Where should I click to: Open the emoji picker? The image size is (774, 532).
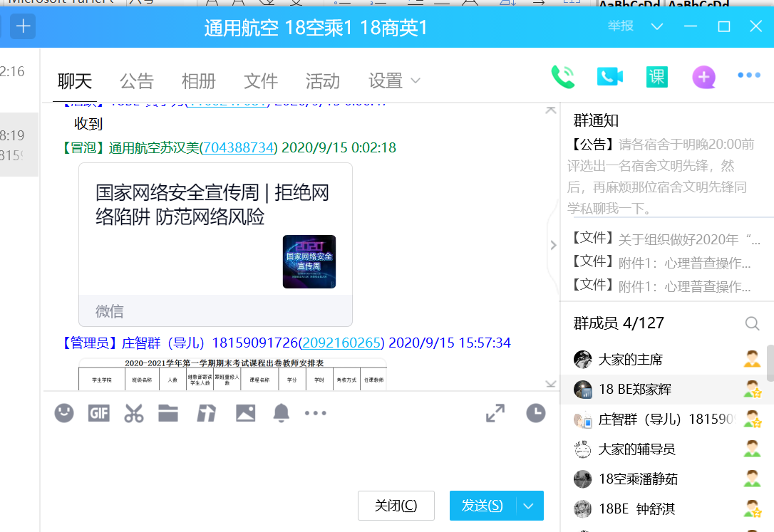coord(64,413)
